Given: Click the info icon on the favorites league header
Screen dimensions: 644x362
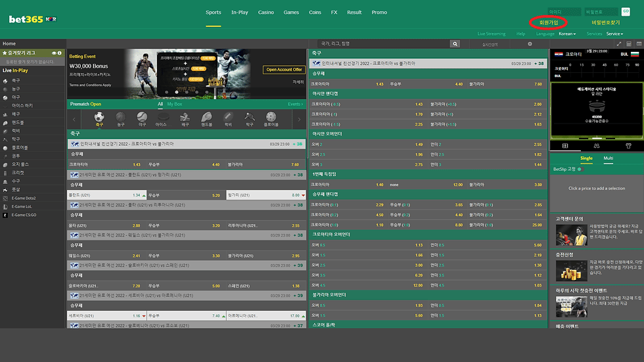Looking at the screenshot, I should (60, 53).
